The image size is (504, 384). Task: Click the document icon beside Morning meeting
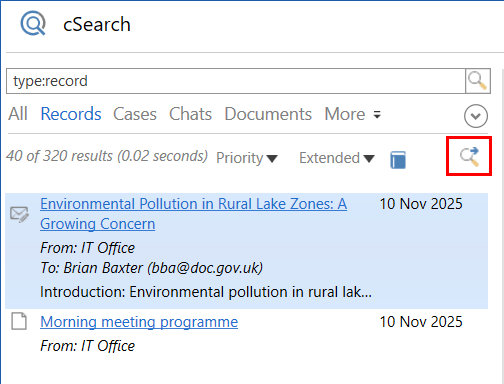pyautogui.click(x=19, y=321)
